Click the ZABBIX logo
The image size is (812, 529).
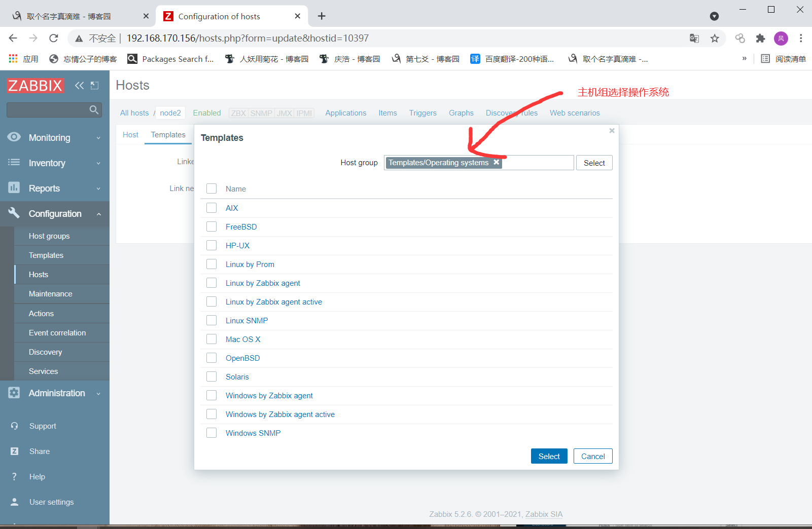[35, 85]
